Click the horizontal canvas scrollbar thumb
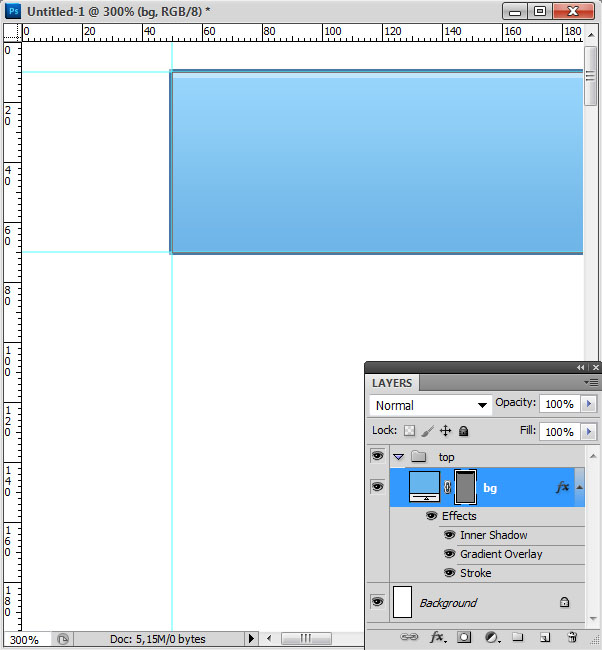602x650 pixels. [306, 638]
